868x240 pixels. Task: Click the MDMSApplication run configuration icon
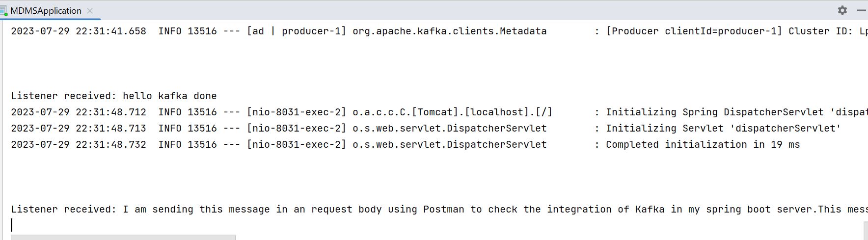coord(4,11)
